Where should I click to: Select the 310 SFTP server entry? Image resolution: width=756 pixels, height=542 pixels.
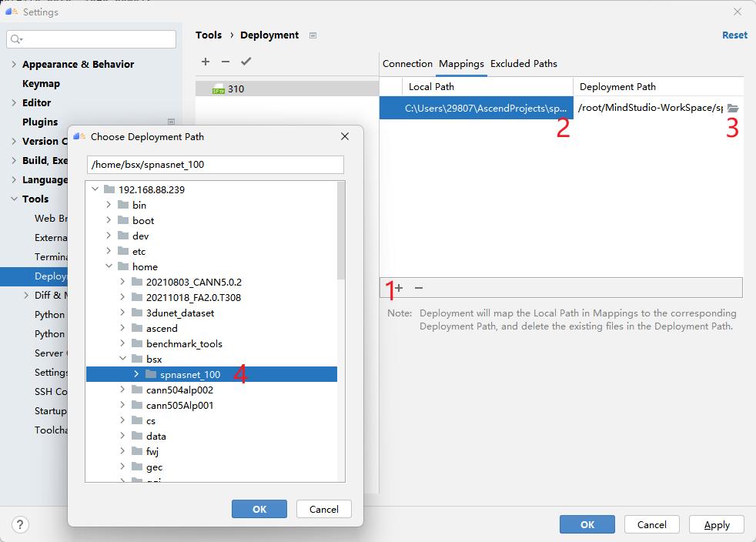point(236,89)
